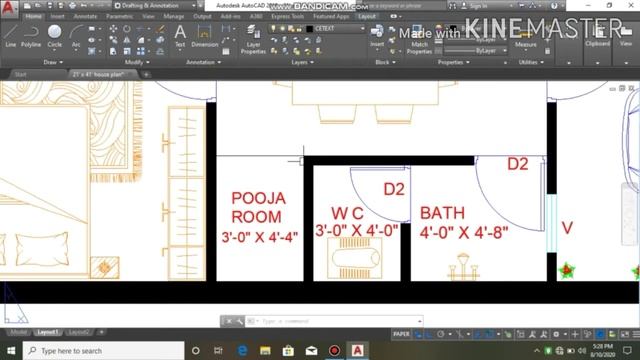Expand the Block panel
Screen dimensions: 640x360
click(x=385, y=62)
